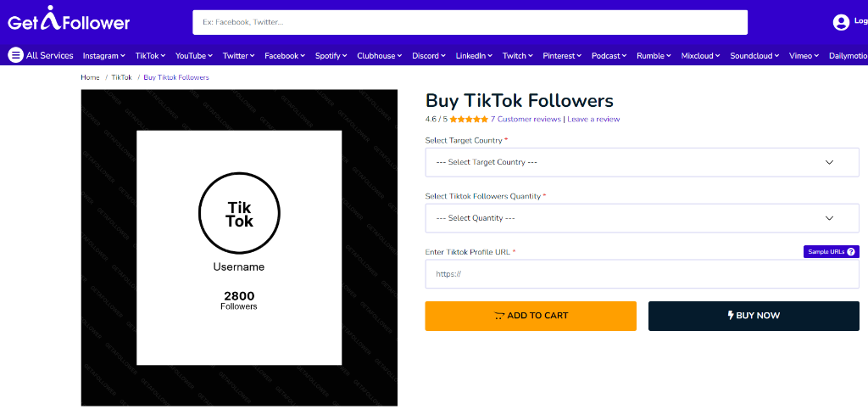Click the Leave a review link
868x415 pixels.
[593, 119]
